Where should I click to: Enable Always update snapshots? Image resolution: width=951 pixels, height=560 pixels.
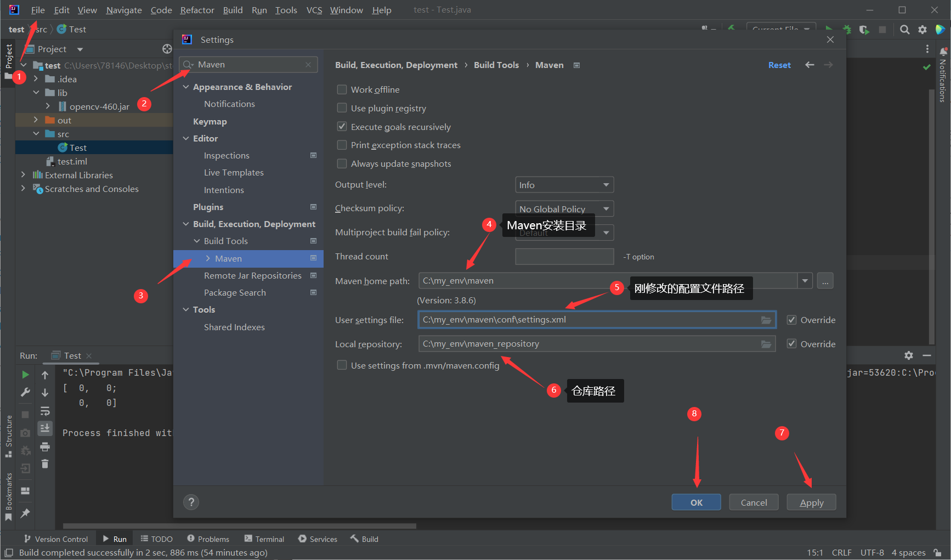pos(342,163)
